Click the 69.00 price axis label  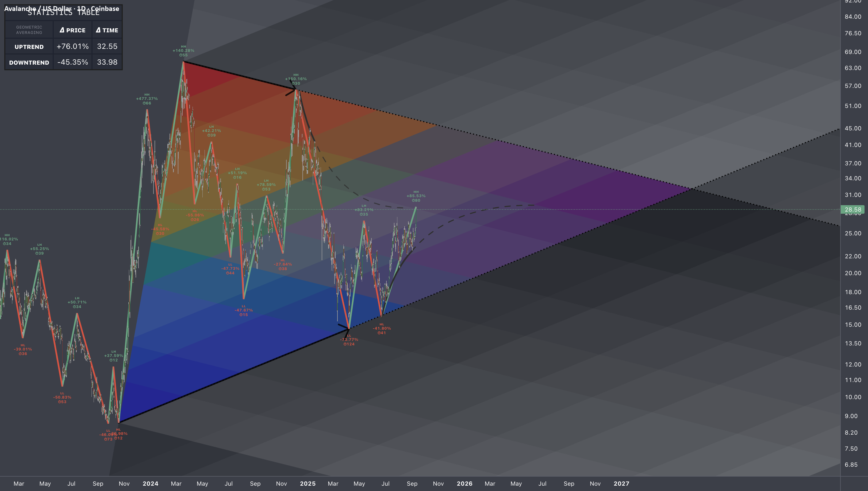point(853,52)
